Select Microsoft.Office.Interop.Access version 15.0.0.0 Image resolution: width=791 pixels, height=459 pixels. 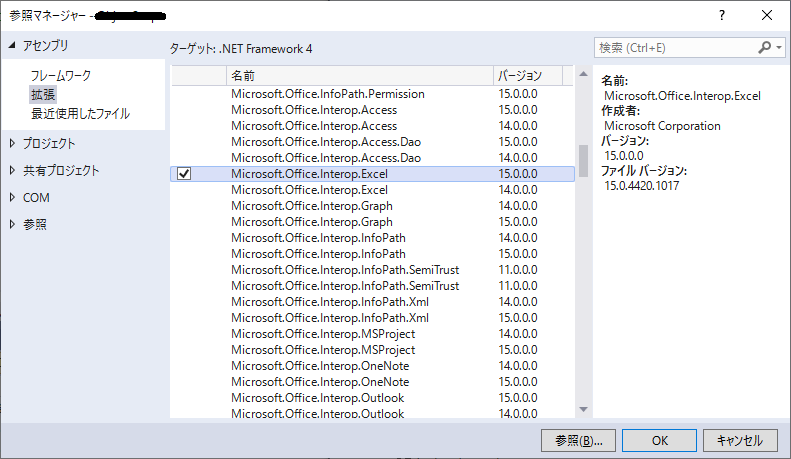pos(372,110)
